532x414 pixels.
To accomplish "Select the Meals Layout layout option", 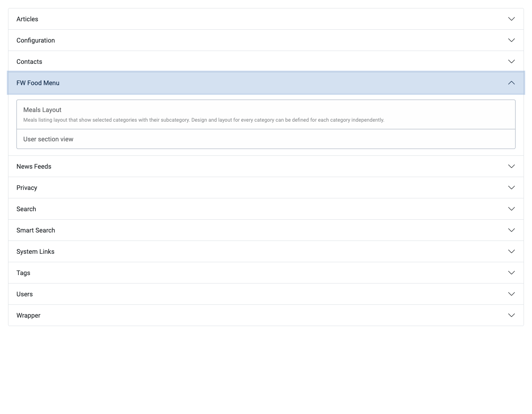I will click(266, 114).
